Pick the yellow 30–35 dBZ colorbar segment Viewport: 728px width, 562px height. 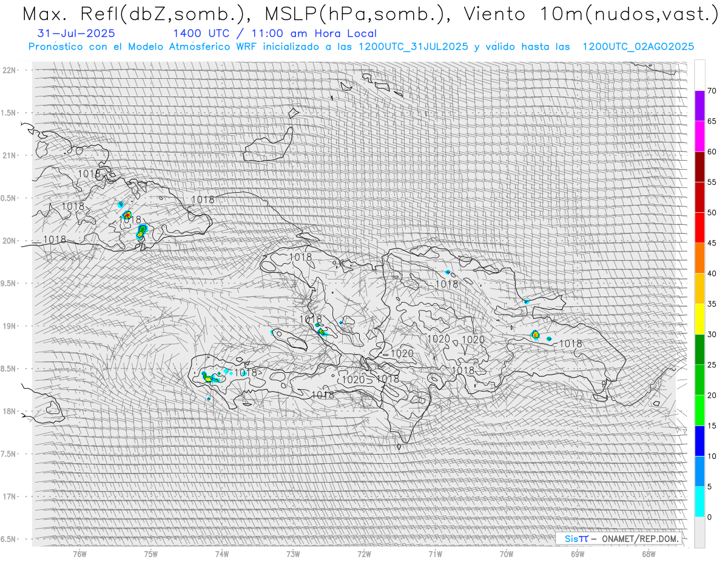pyautogui.click(x=699, y=319)
